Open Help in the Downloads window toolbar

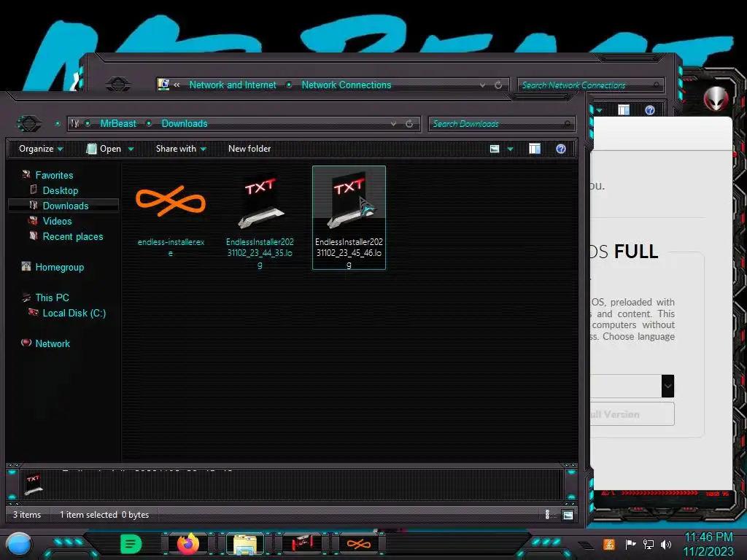coord(561,149)
